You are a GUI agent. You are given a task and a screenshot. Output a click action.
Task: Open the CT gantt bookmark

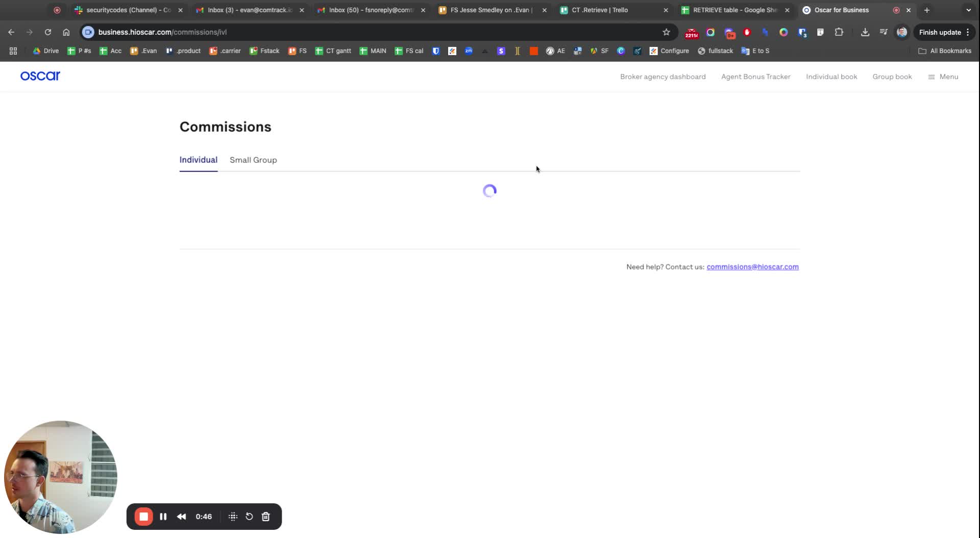333,51
